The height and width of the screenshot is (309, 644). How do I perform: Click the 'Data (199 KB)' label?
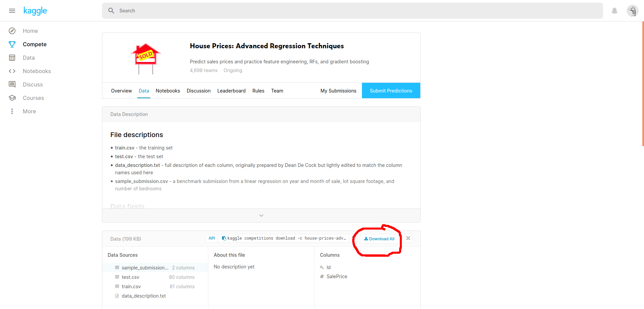pyautogui.click(x=126, y=239)
